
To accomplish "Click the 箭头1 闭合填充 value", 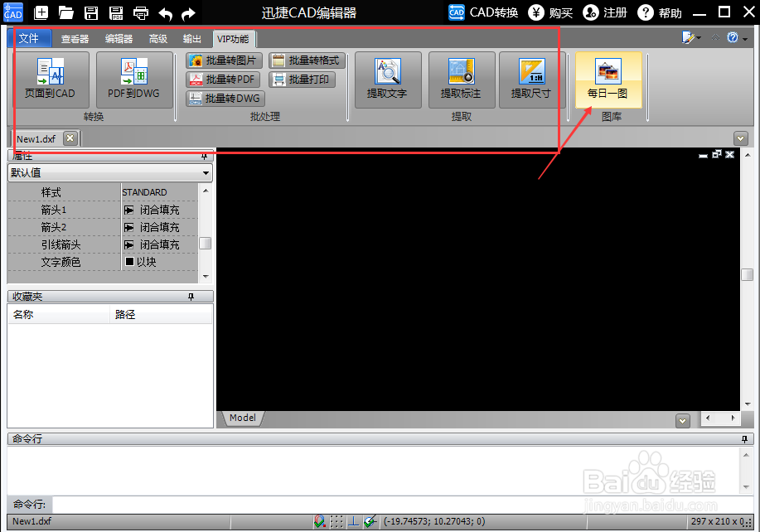I will click(159, 210).
